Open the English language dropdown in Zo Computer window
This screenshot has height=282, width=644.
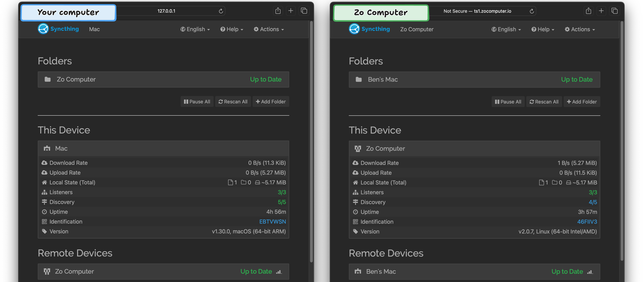(x=506, y=29)
